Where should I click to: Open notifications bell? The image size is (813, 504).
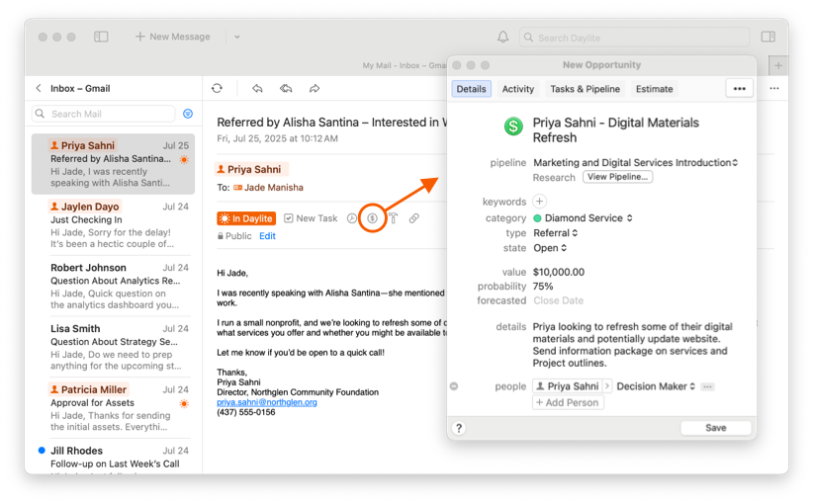502,37
